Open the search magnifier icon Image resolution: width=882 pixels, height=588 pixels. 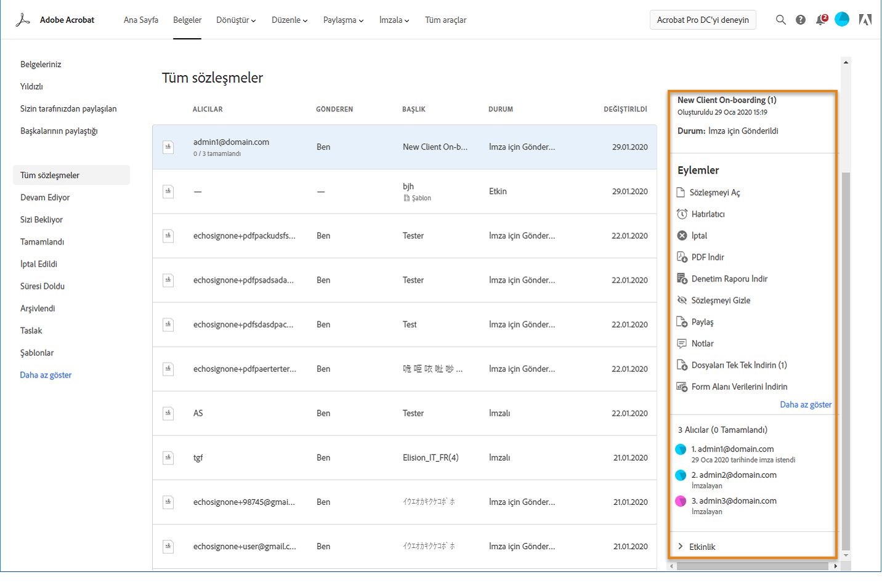tap(781, 20)
